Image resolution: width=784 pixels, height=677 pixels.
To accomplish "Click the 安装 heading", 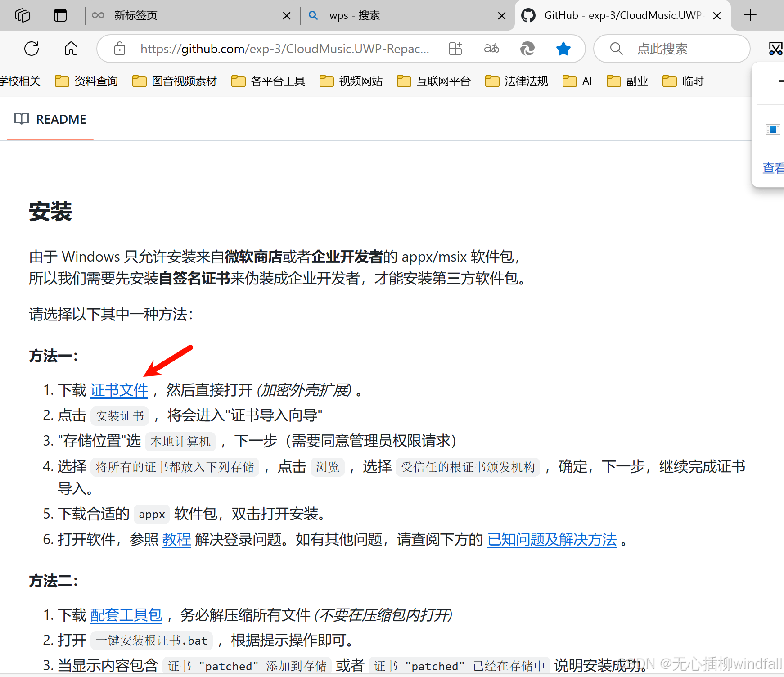I will click(50, 211).
